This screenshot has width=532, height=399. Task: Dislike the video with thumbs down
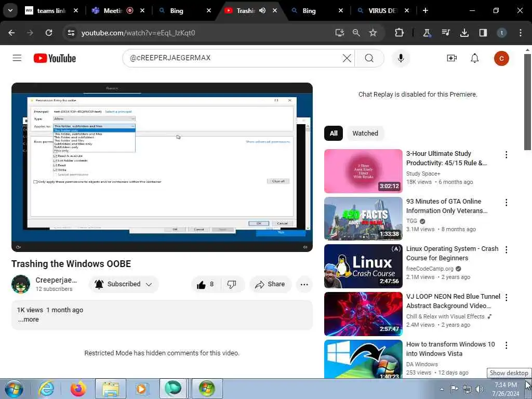[232, 284]
